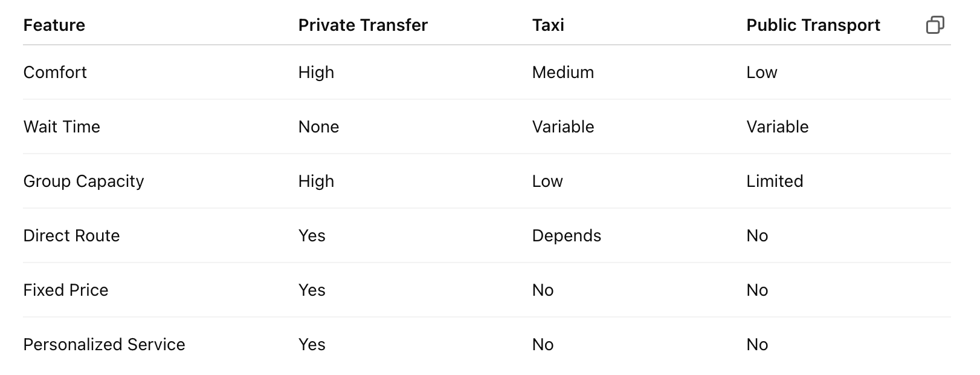Select the None cell for Wait Time

318,127
